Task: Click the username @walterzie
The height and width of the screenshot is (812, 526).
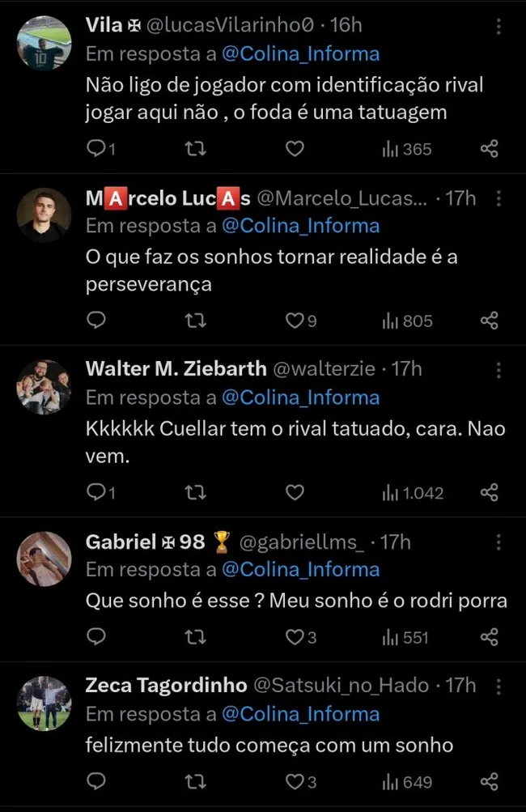Action: click(324, 368)
